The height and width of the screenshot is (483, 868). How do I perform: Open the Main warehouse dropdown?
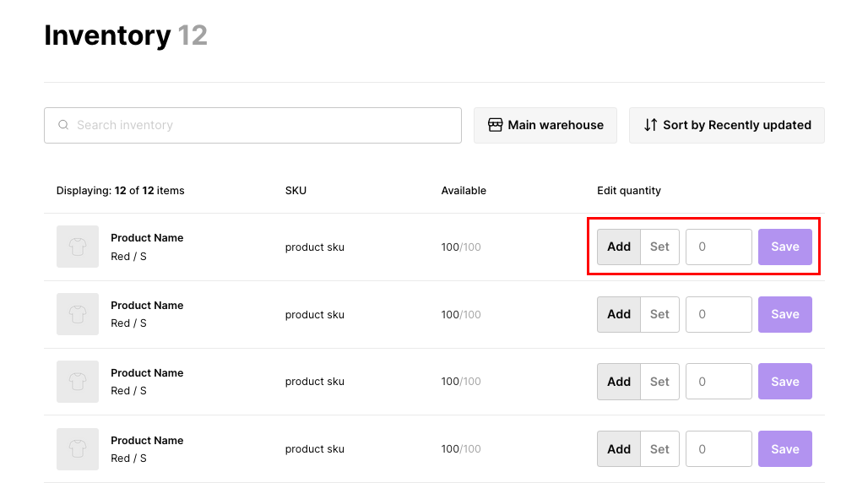coord(545,125)
